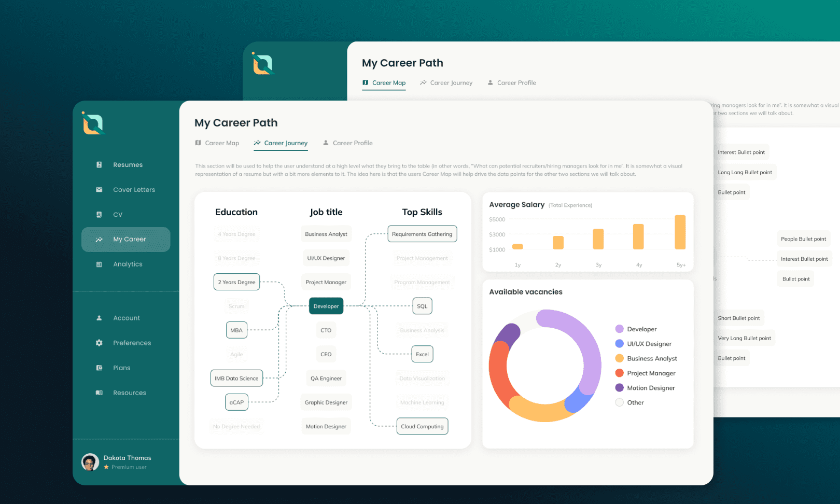Image resolution: width=840 pixels, height=504 pixels.
Task: Select the SQL skill node
Action: tap(422, 306)
